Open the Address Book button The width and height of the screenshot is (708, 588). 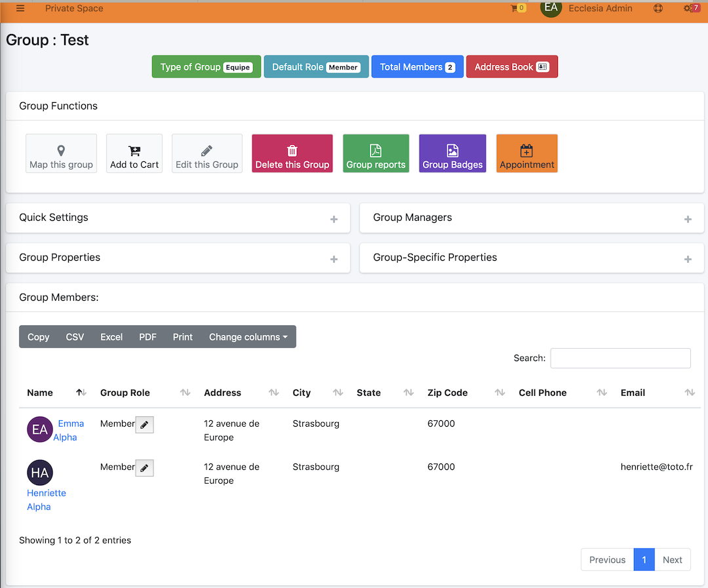click(x=511, y=67)
